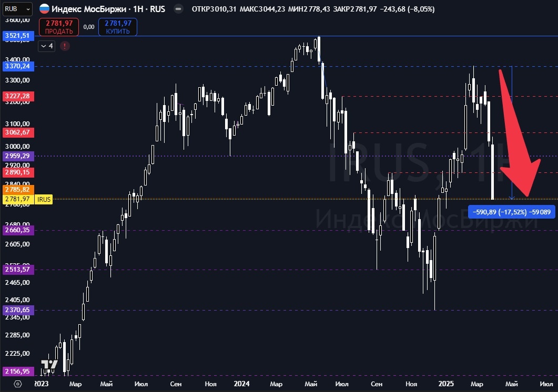This screenshot has width=558, height=392.
Task: Click the 2024 label on the time axis
Action: 241,384
